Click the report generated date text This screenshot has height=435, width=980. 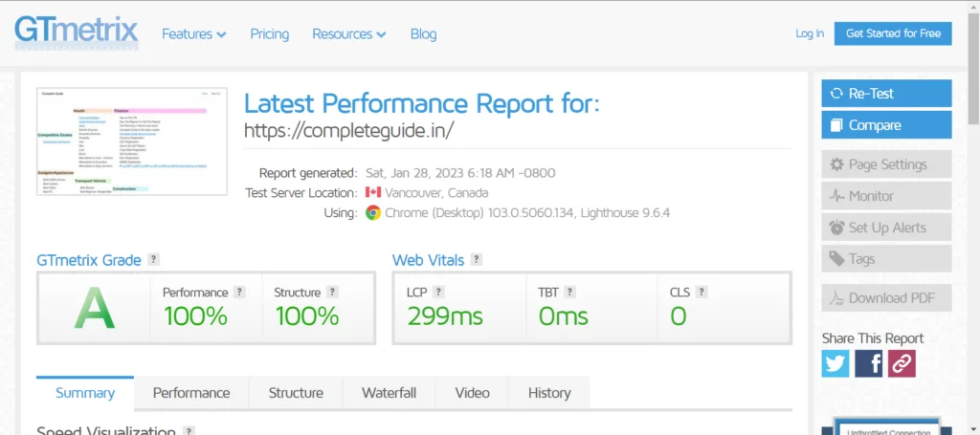tap(460, 173)
